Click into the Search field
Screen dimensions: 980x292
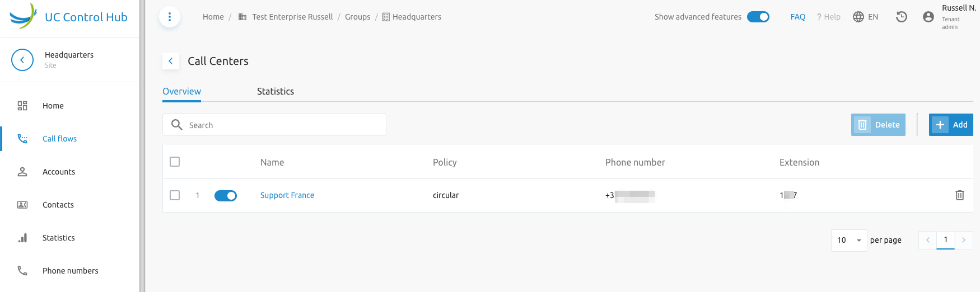click(x=274, y=125)
